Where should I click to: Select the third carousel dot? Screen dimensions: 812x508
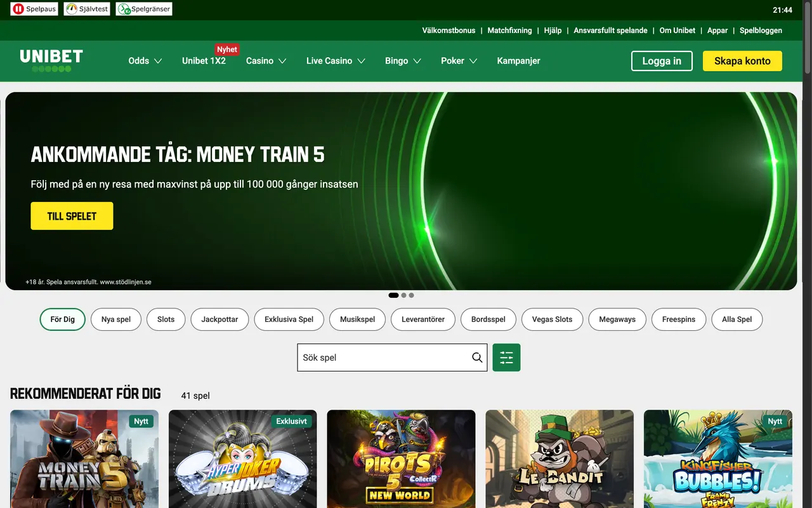coord(412,295)
